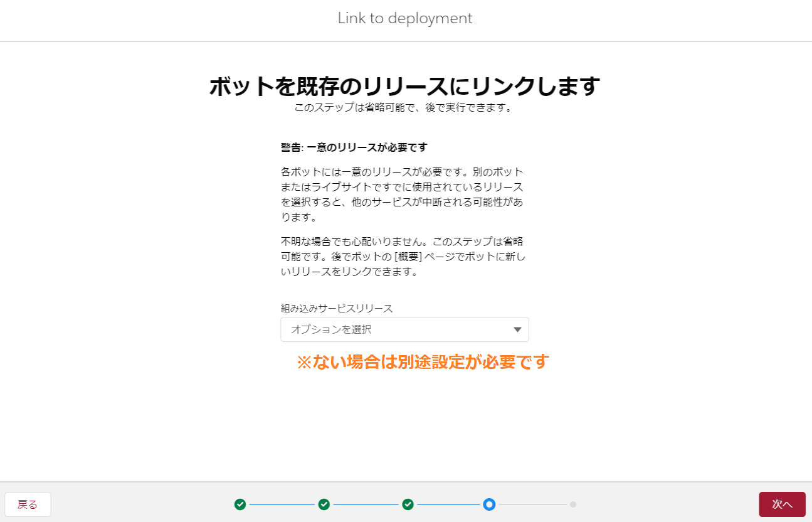Open the オプションを選択 combo box

395,329
